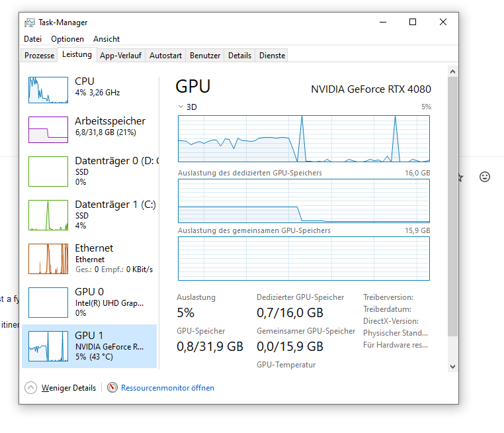504x433 pixels.
Task: Click the NVIDIA GeForce RTX 4080 title
Action: point(371,89)
